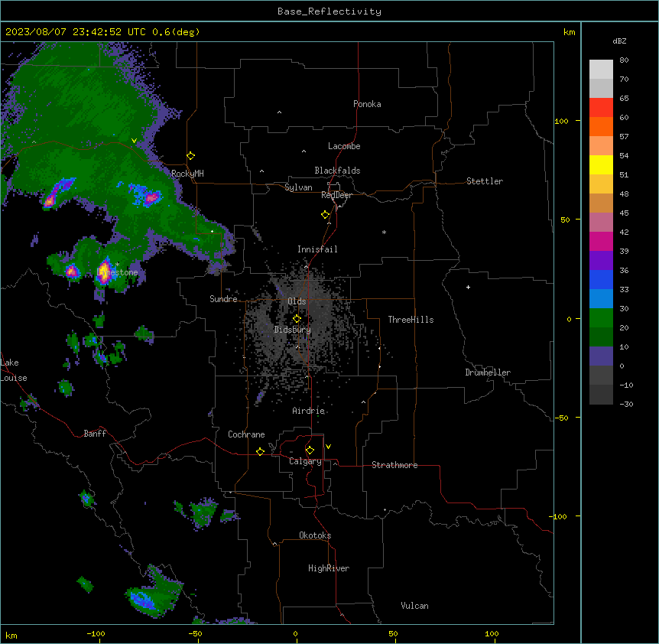Click the Airdrie label
This screenshot has width=659, height=644.
309,411
